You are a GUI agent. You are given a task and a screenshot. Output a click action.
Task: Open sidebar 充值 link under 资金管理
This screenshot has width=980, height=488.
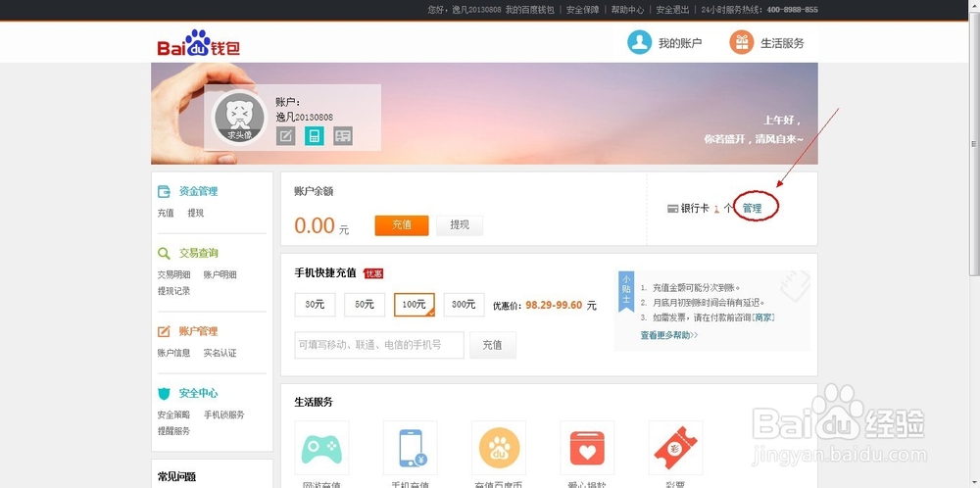click(x=166, y=213)
